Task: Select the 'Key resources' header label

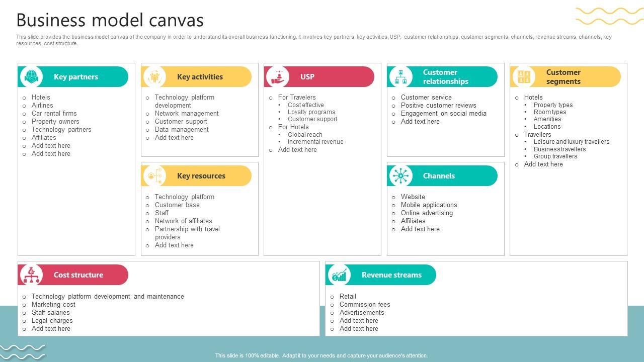Action: pyautogui.click(x=201, y=176)
